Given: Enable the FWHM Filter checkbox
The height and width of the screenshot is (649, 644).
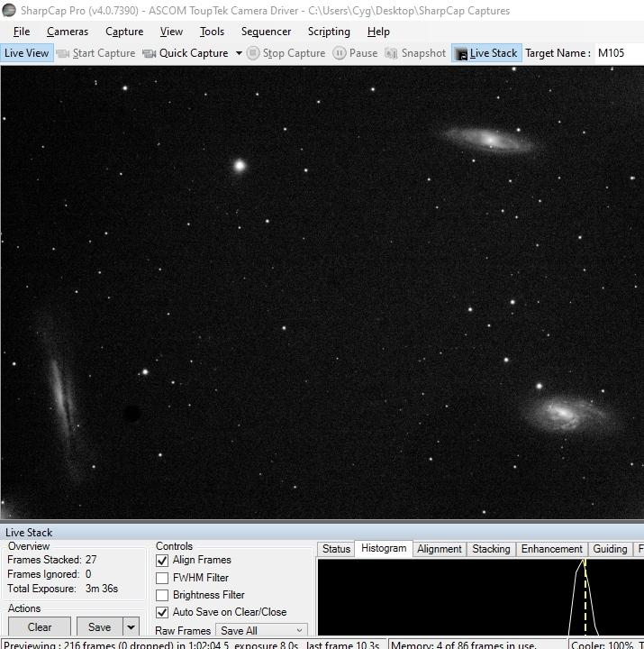Looking at the screenshot, I should tap(162, 578).
